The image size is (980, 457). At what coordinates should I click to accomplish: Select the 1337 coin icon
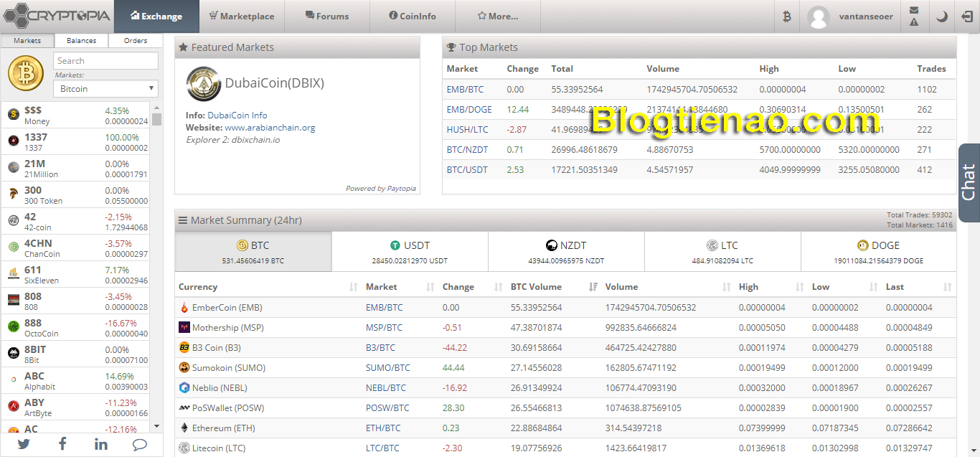tap(14, 141)
